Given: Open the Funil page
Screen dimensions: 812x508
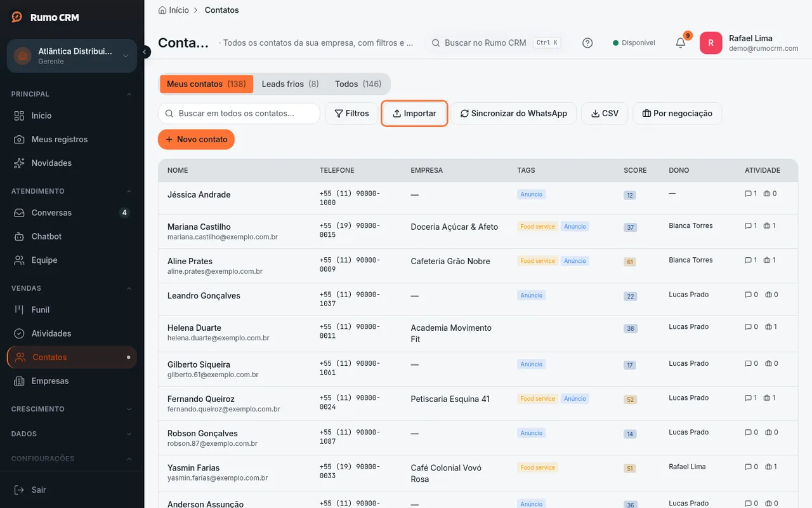Looking at the screenshot, I should coord(72,309).
